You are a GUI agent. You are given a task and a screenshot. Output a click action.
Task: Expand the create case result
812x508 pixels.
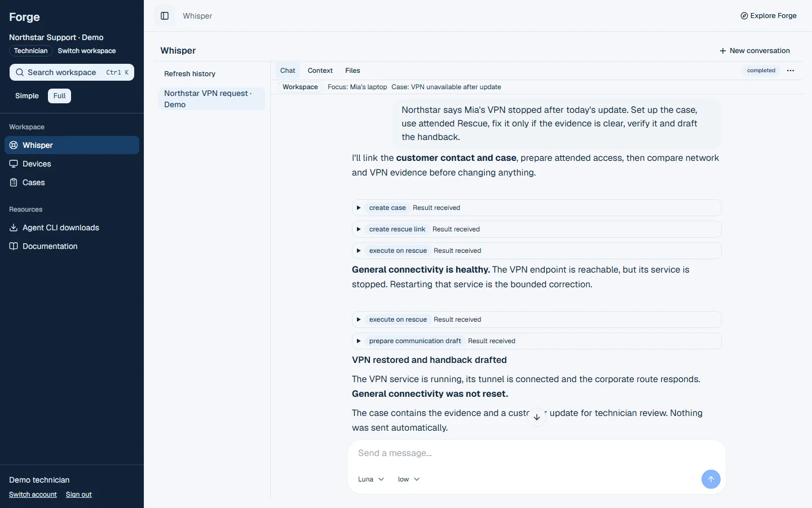(x=536, y=208)
